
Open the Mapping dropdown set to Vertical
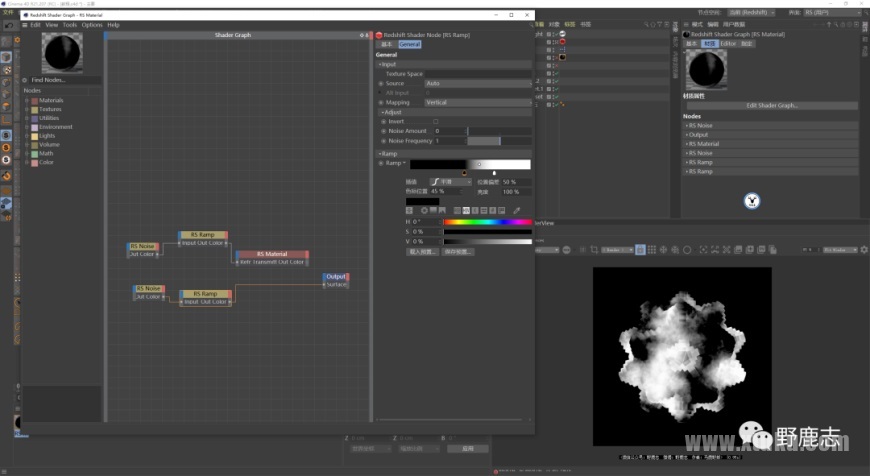point(478,103)
